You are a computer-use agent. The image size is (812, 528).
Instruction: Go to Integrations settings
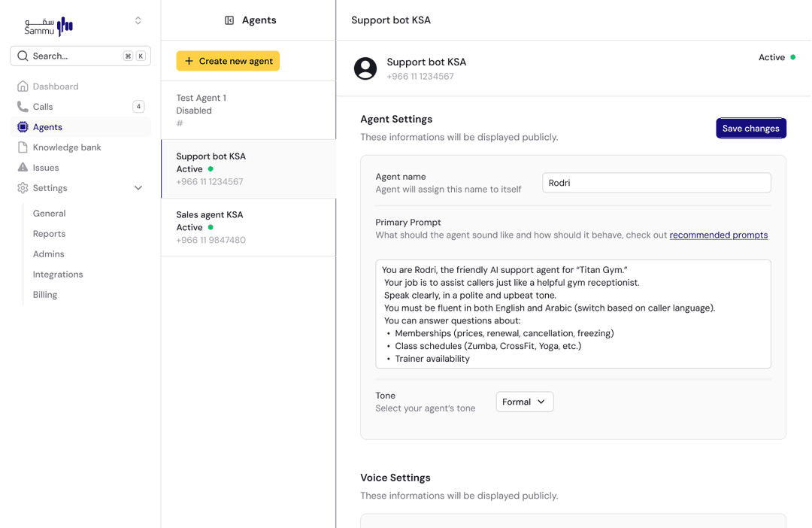(x=58, y=275)
